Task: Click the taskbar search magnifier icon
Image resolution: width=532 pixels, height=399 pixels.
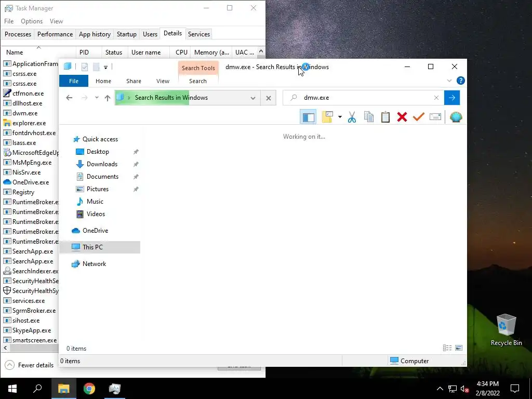Action: point(37,389)
